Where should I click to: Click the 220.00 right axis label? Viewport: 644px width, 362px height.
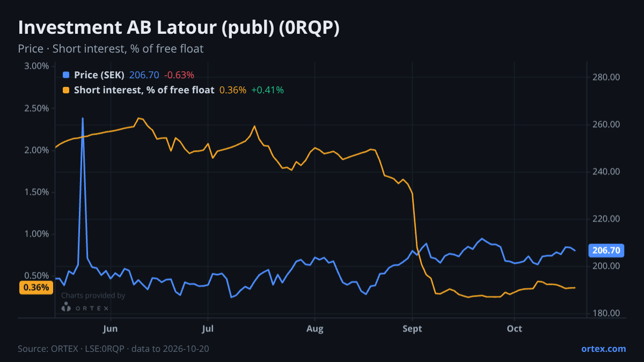point(606,219)
